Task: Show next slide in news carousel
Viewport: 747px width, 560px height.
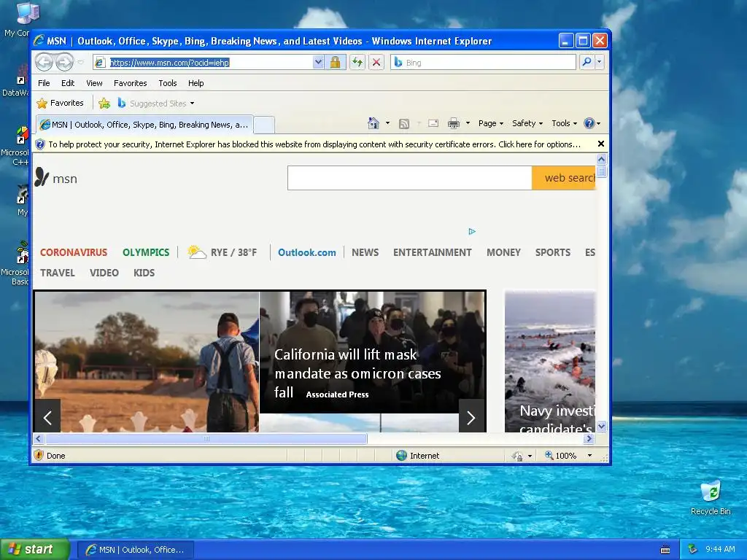Action: [471, 418]
